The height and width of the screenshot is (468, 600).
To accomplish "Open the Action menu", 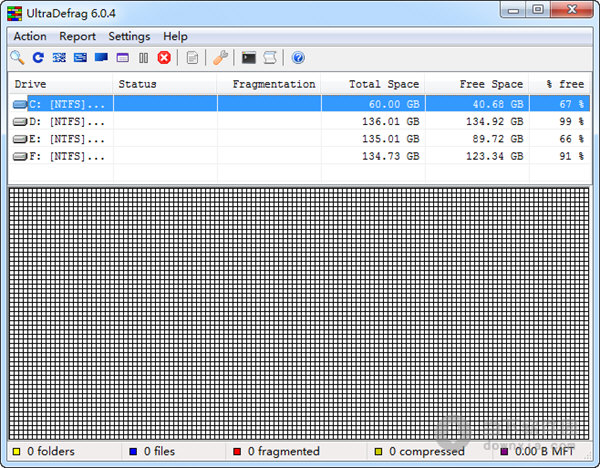I will tap(30, 36).
